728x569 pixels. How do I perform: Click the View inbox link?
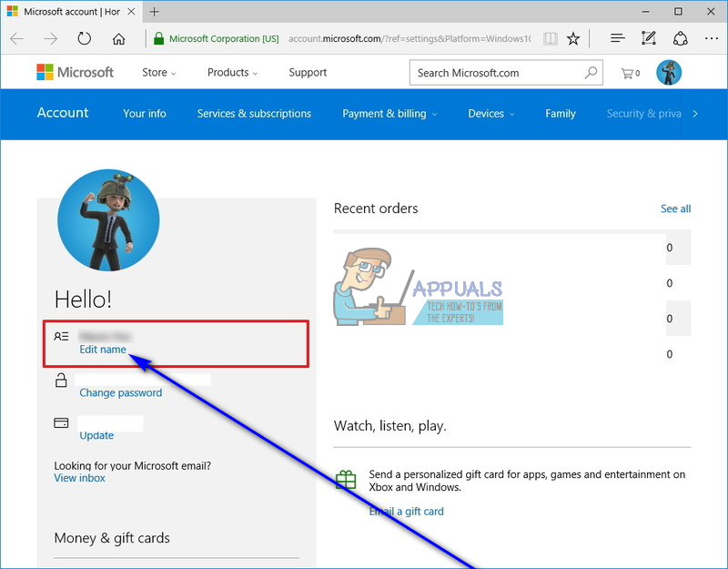[x=79, y=478]
